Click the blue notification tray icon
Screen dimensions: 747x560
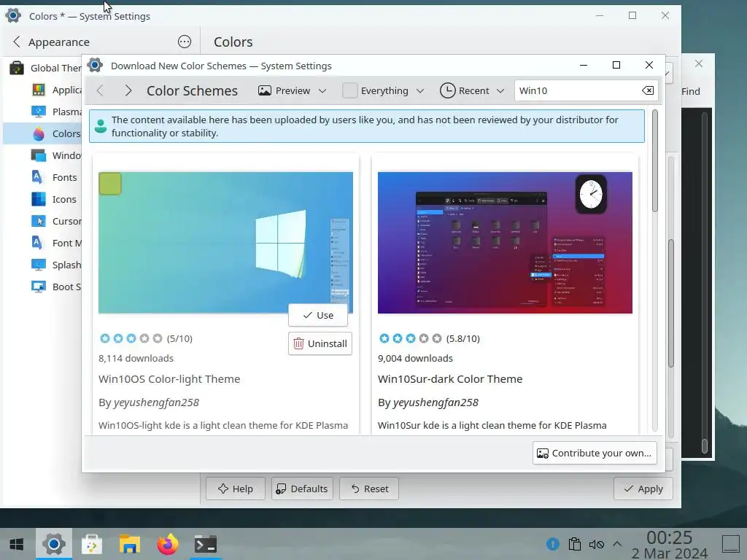(x=553, y=544)
